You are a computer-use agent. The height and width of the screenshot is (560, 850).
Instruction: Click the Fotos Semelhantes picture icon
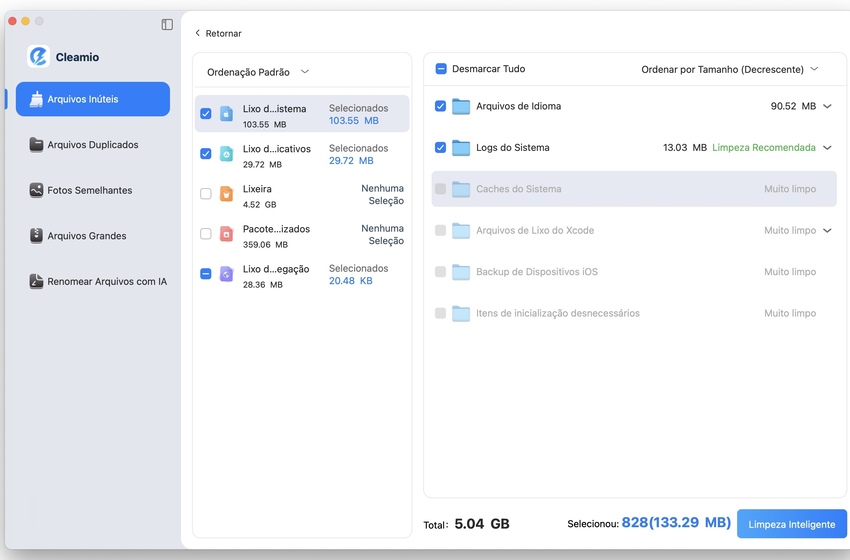click(36, 190)
